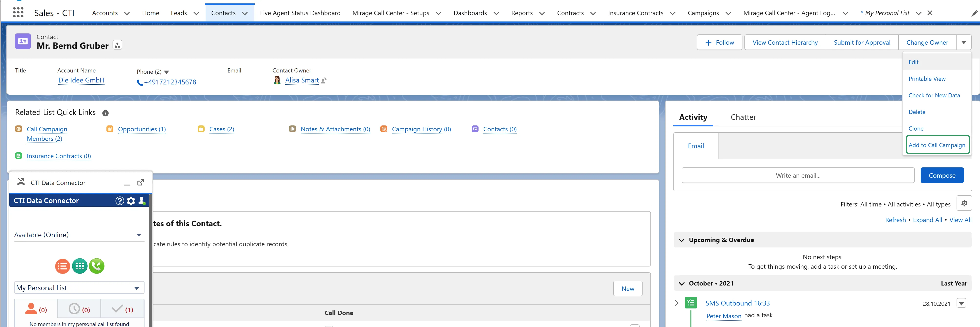Image resolution: width=980 pixels, height=327 pixels.
Task: Switch to the Chatter tab
Action: (x=743, y=117)
